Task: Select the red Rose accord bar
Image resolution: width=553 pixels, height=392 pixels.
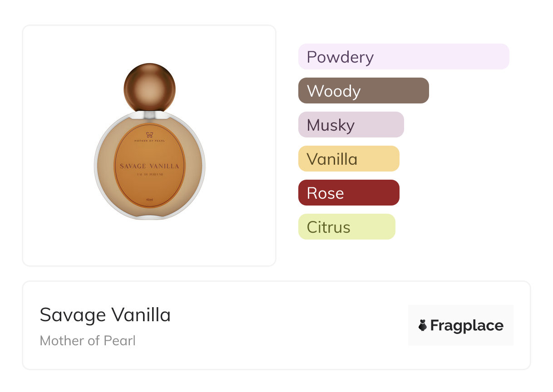Action: 349,193
